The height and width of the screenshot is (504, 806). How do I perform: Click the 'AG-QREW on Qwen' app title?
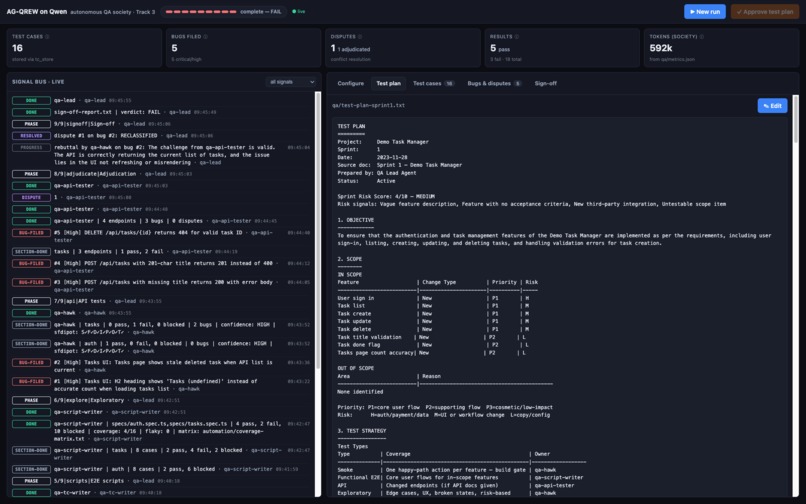click(36, 11)
